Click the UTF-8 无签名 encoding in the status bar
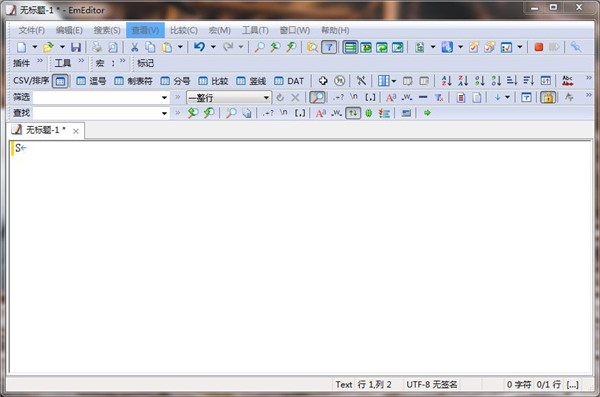600x397 pixels. (x=432, y=384)
